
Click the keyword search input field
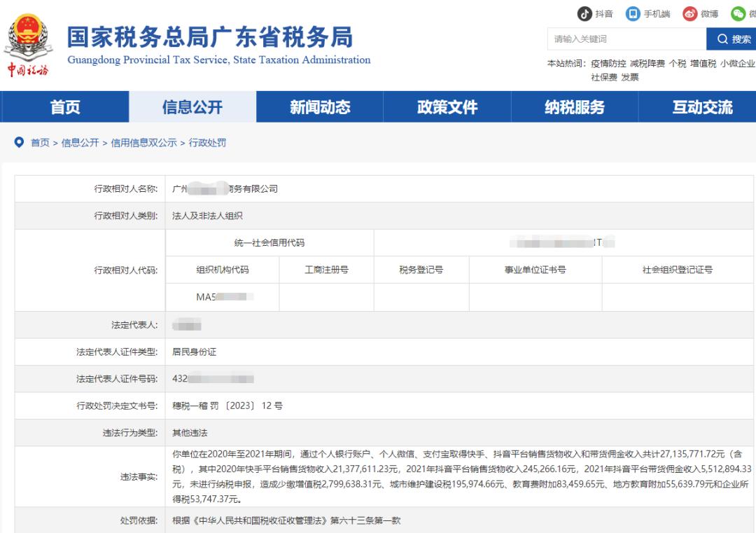tap(616, 39)
